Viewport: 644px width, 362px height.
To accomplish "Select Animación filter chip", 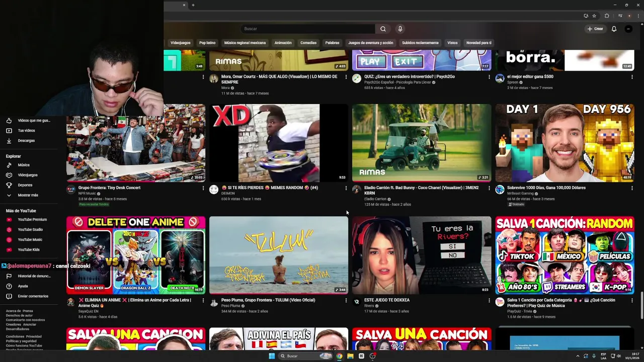I will point(283,43).
